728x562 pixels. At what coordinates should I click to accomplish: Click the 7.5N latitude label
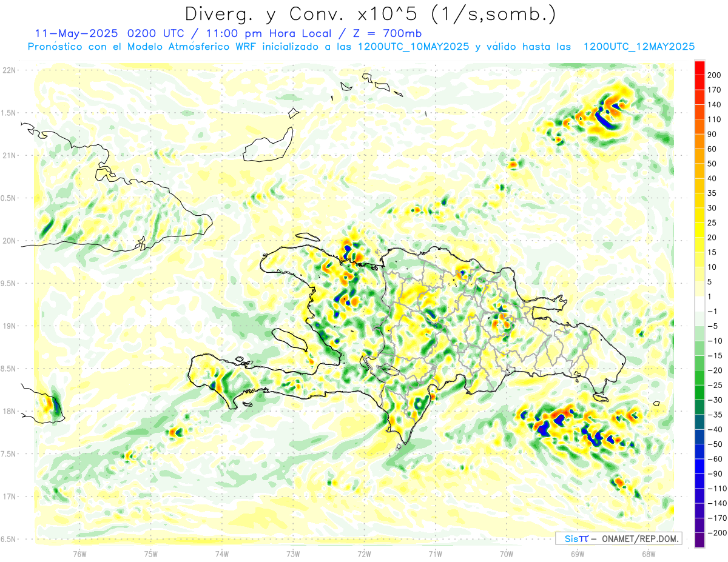pos(8,454)
